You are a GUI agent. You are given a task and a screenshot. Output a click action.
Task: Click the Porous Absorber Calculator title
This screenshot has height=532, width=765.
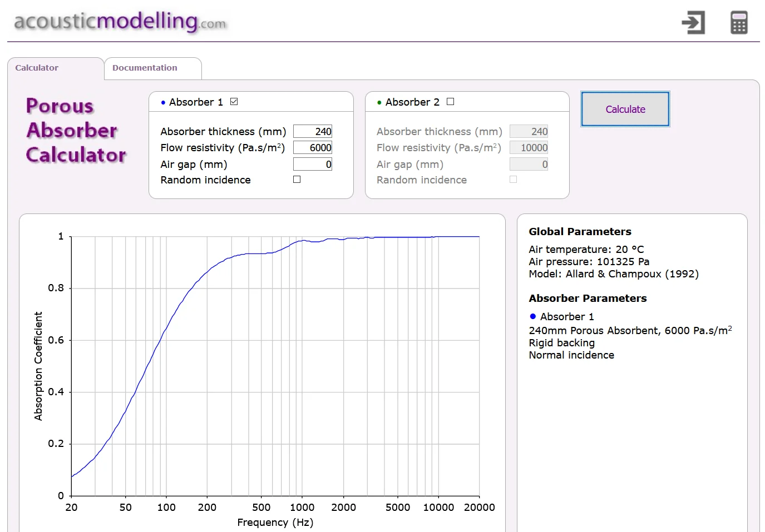coord(76,131)
